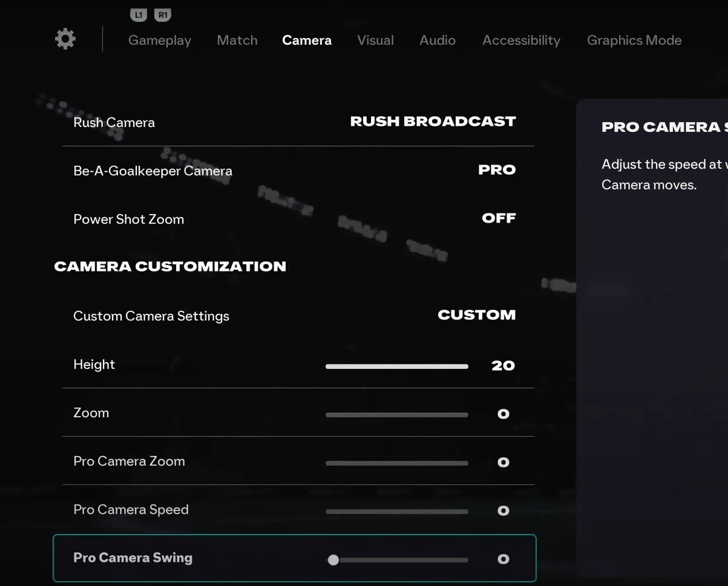This screenshot has width=728, height=586.
Task: Click the Height label
Action: coord(94,365)
